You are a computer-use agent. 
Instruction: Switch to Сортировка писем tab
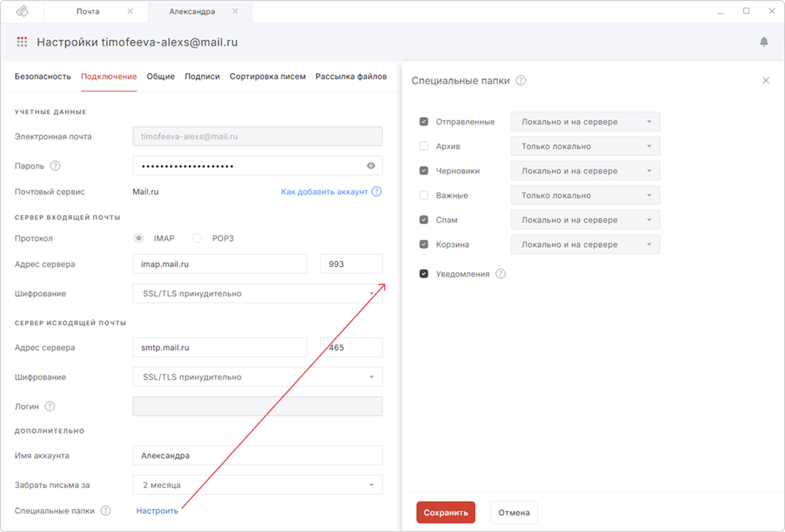click(268, 76)
